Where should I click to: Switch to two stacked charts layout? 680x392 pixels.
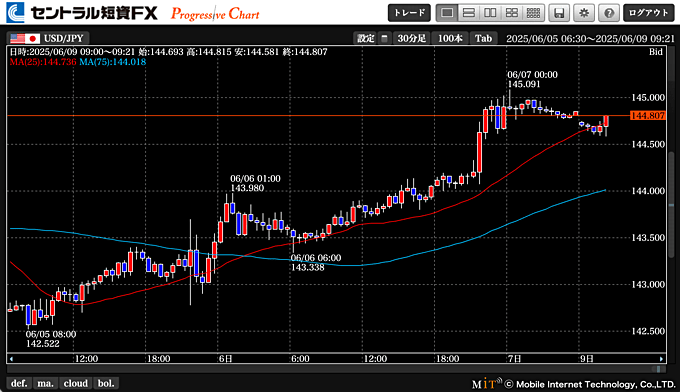(468, 13)
